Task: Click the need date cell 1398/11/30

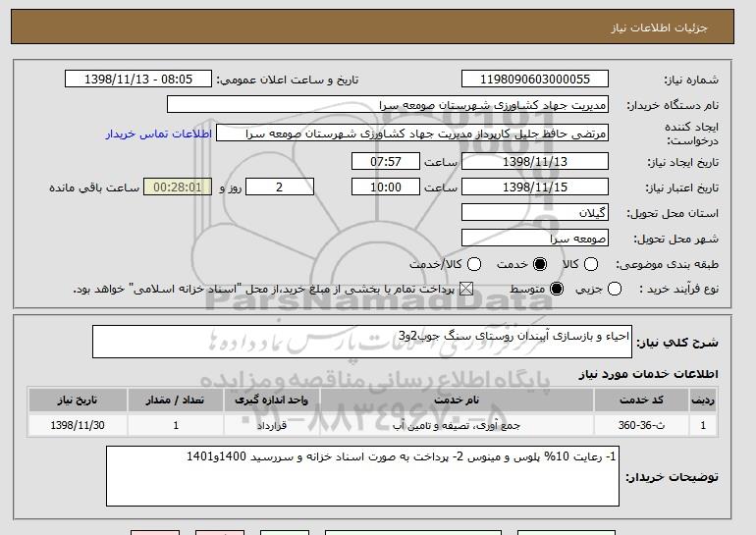Action: (x=78, y=425)
